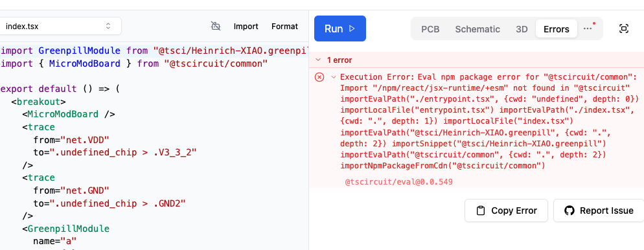644x250 pixels.
Task: Click the '1 error' header text
Action: (339, 60)
